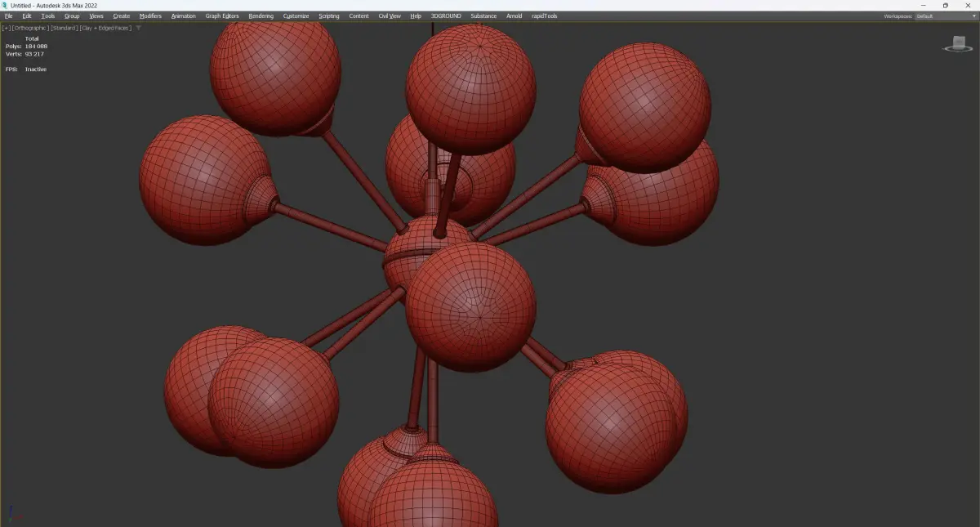
Task: Open the Edit menu
Action: (x=27, y=16)
